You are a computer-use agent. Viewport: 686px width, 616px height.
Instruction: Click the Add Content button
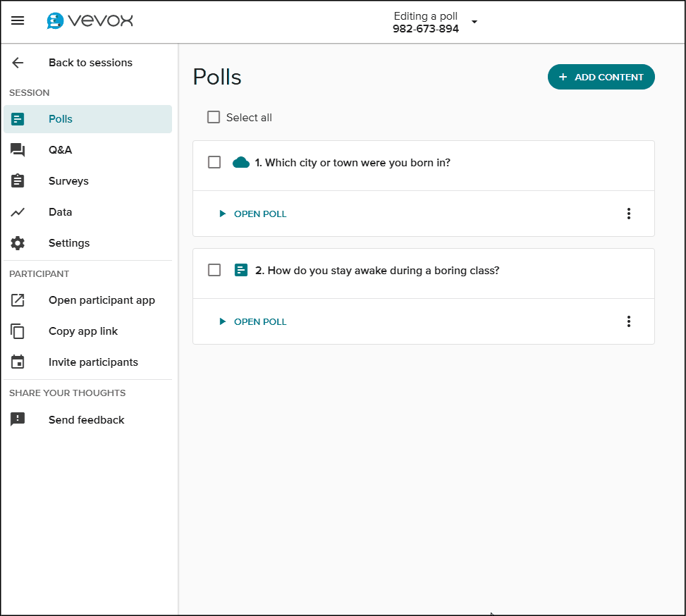[601, 78]
